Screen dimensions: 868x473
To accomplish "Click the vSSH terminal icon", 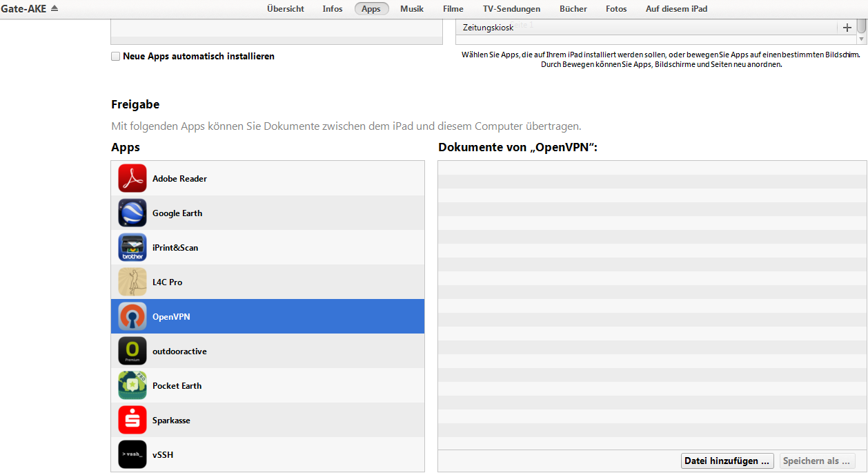I will pyautogui.click(x=132, y=454).
